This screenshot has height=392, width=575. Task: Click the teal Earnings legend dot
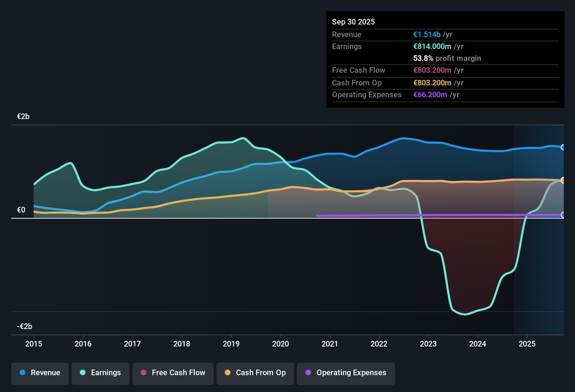[82, 373]
